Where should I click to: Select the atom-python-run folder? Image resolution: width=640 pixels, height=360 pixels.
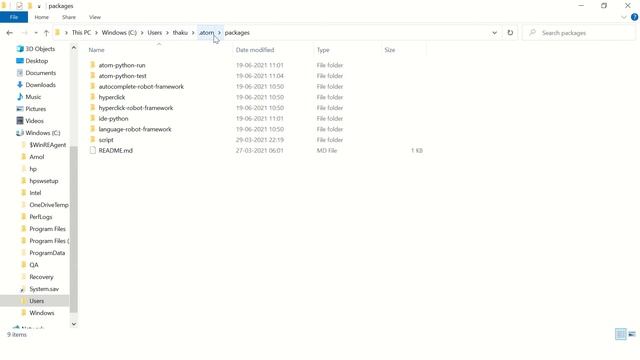[x=122, y=65]
